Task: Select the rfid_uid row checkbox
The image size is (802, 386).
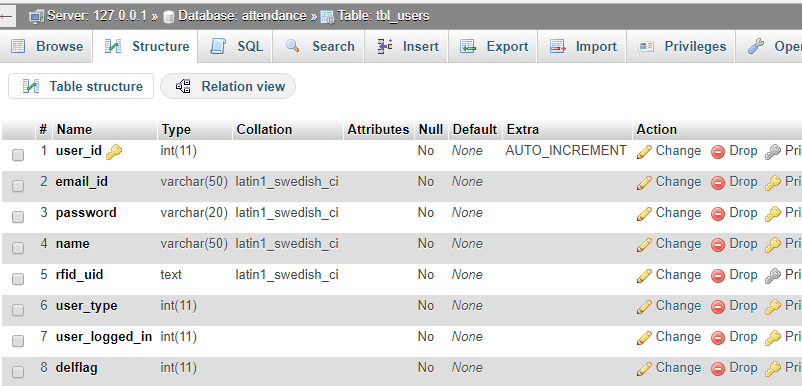Action: pos(18,279)
